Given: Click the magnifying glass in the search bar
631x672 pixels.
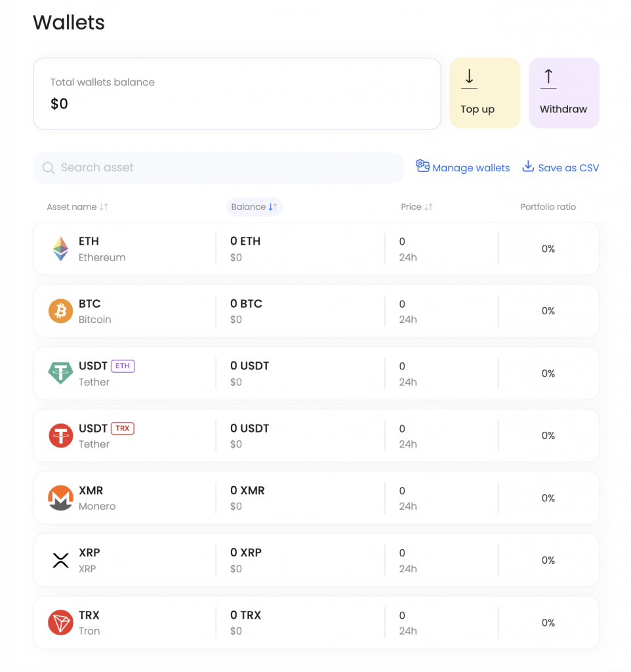Looking at the screenshot, I should [48, 168].
